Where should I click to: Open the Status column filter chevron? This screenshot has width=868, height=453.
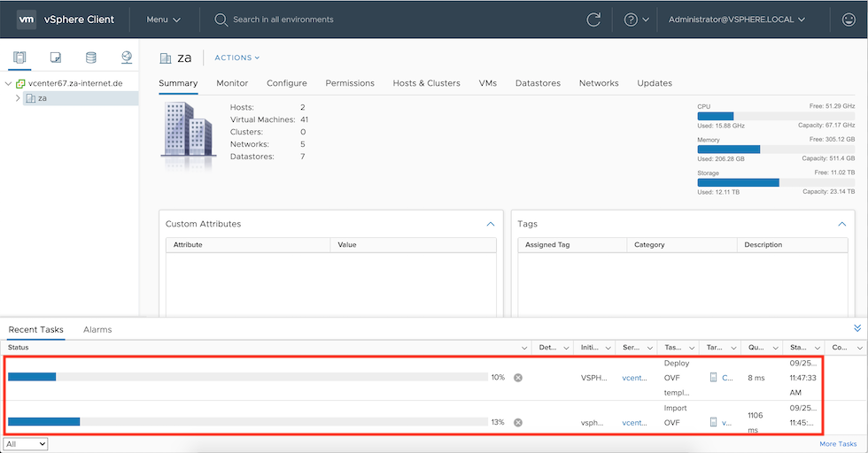[x=524, y=348]
